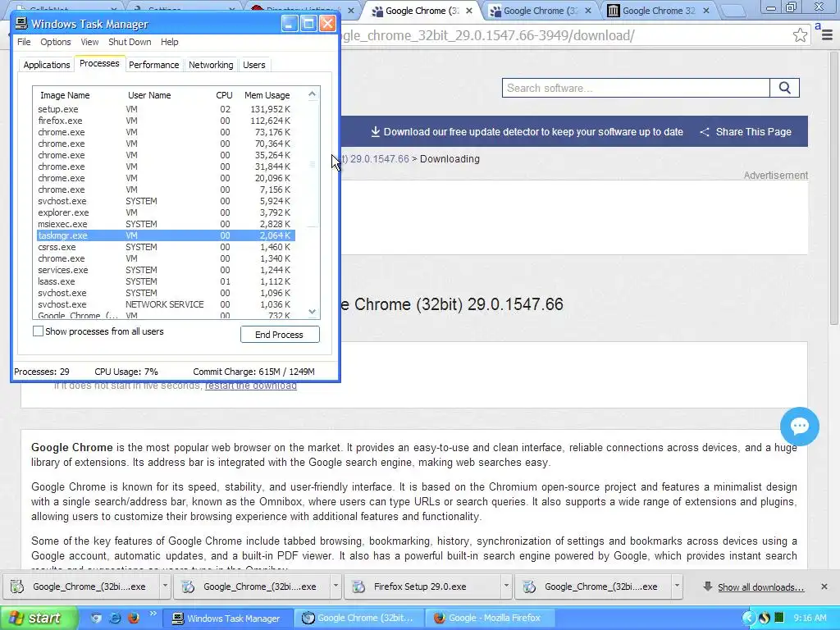Click Windows Task Manager taskbar button

(227, 619)
